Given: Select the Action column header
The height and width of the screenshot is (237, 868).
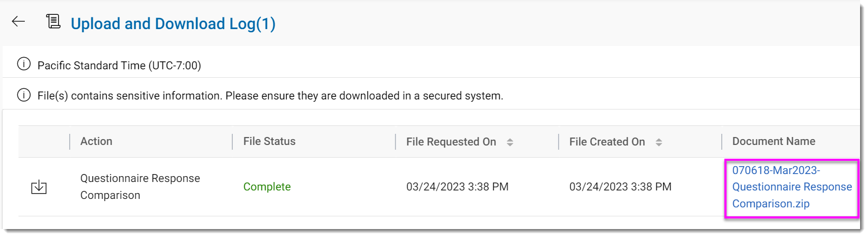Looking at the screenshot, I should click(x=96, y=141).
